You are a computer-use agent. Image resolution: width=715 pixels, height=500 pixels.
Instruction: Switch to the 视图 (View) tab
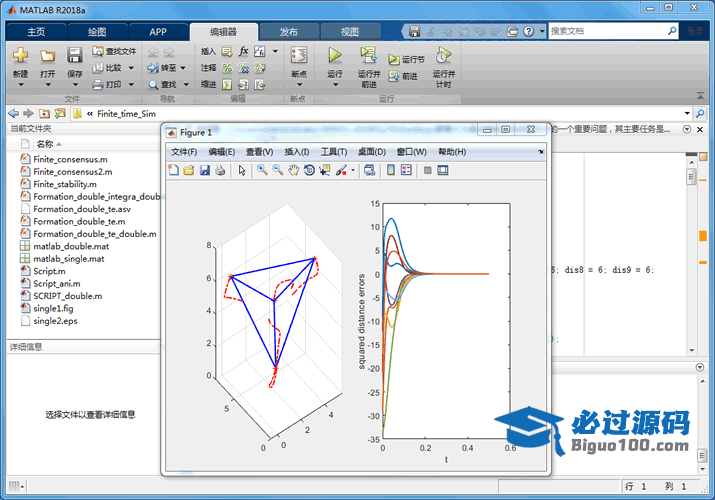click(x=350, y=32)
